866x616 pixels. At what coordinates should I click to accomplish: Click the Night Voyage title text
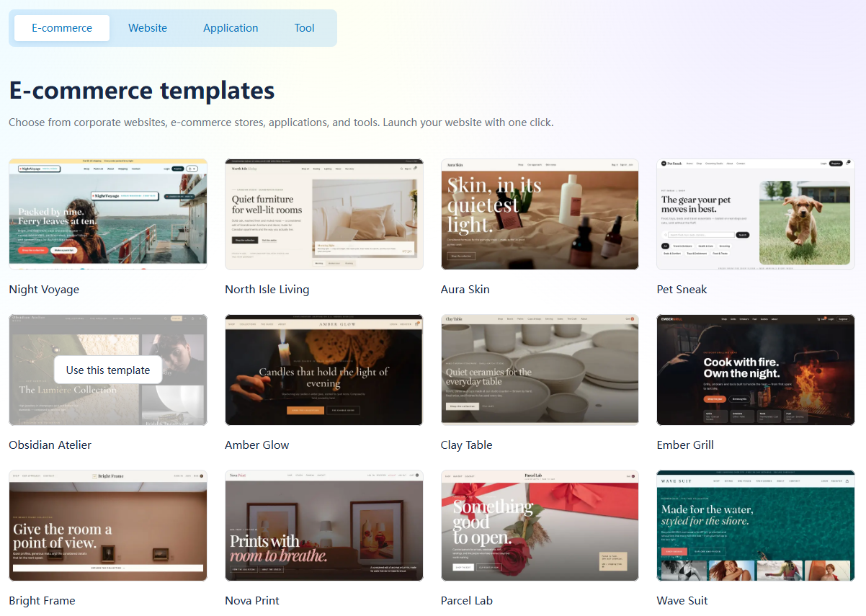tap(44, 290)
